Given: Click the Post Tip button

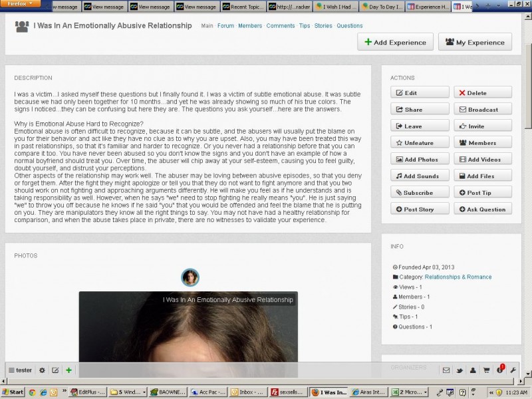Looking at the screenshot, I should coord(483,192).
